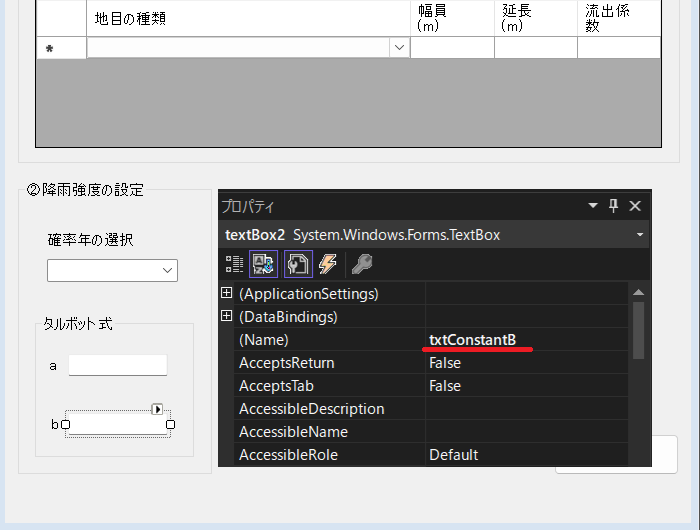Open the textBox2 object selector dropdown
Viewport: 700px width, 530px height.
(x=640, y=235)
